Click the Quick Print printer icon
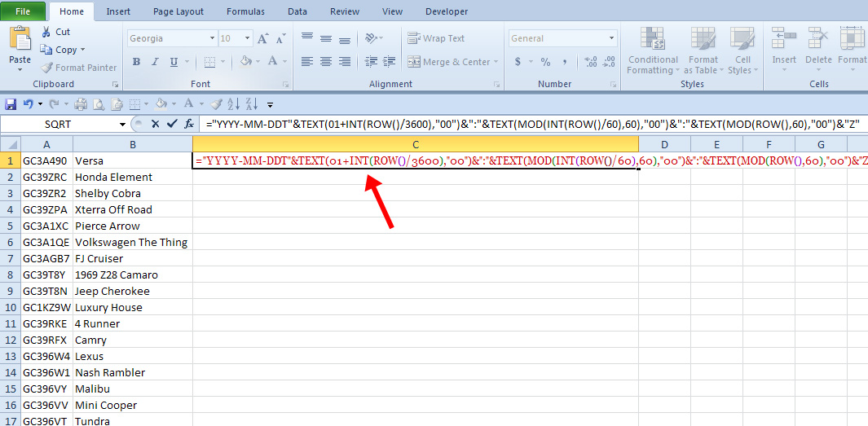868x426 pixels. tap(81, 103)
